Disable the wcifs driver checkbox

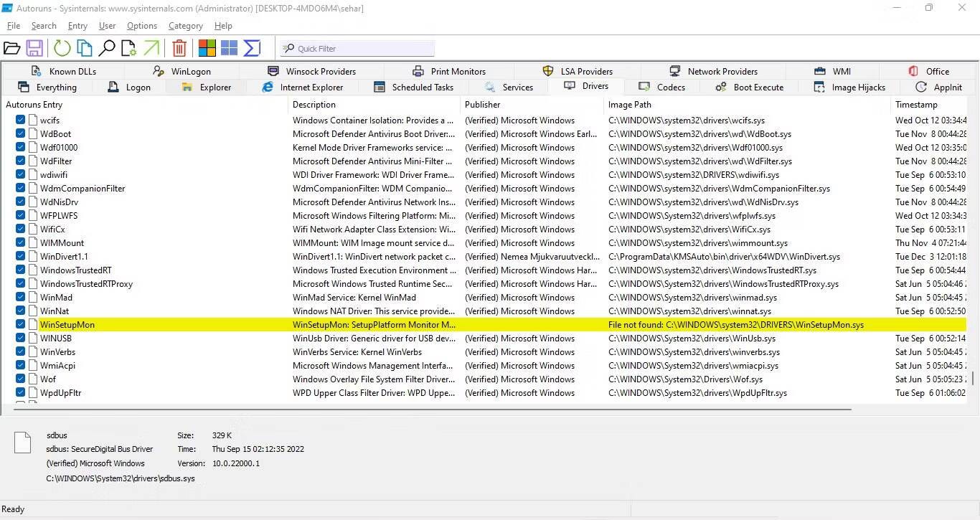tap(19, 120)
